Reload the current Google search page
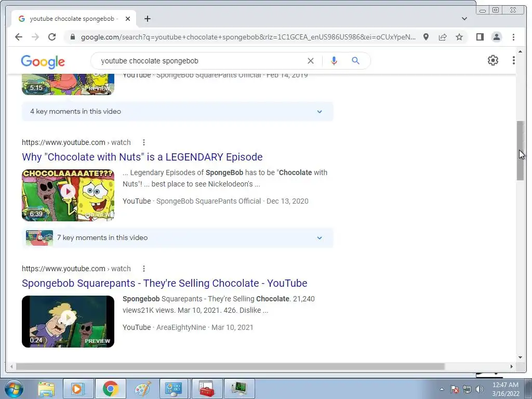Screen dimensions: 532x399 tap(52, 37)
